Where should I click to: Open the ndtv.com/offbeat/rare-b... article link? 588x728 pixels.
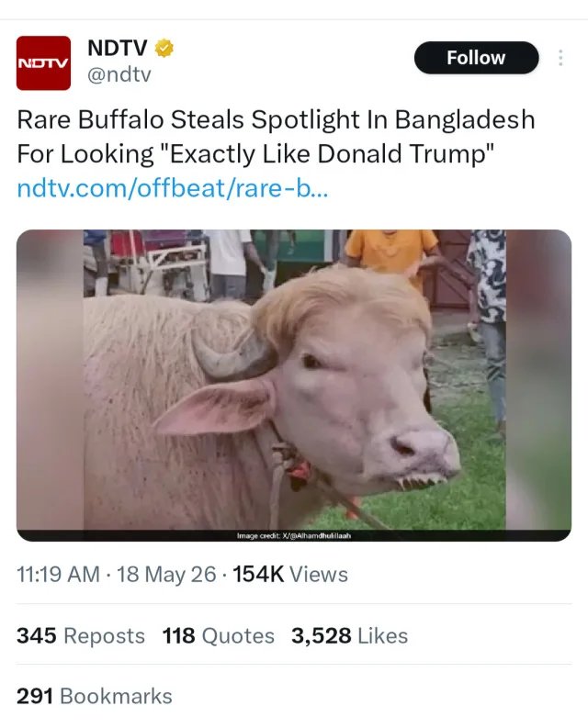coord(173,188)
